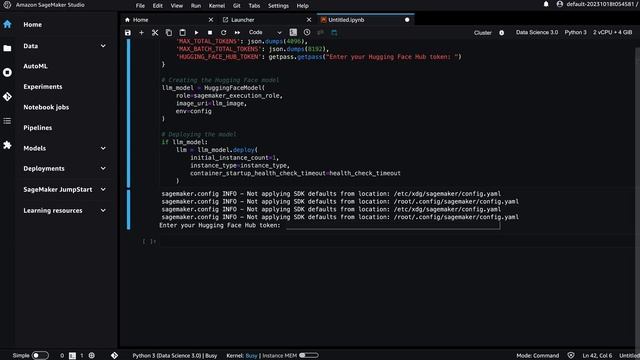Open Pipelines from the sidebar
Screen dimensions: 640x360
click(x=38, y=128)
